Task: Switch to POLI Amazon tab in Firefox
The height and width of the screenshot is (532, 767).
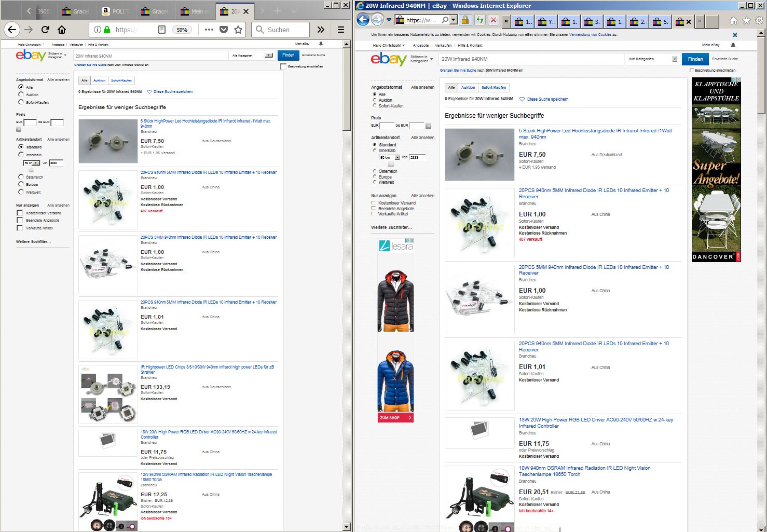Action: (116, 11)
